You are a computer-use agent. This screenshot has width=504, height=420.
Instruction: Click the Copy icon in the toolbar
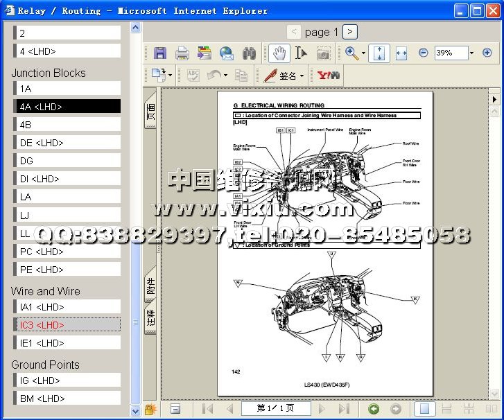pos(241,76)
